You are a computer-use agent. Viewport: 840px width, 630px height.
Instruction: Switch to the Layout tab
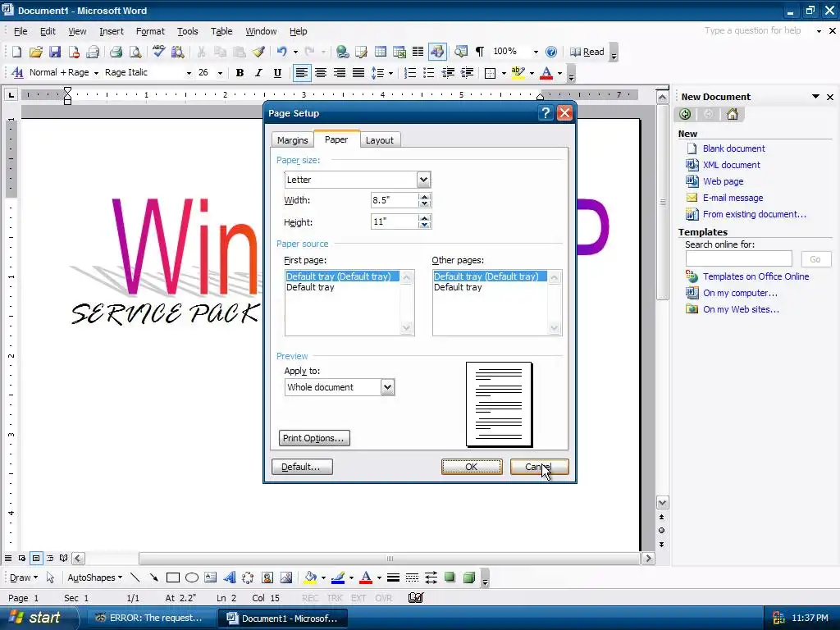(x=379, y=139)
